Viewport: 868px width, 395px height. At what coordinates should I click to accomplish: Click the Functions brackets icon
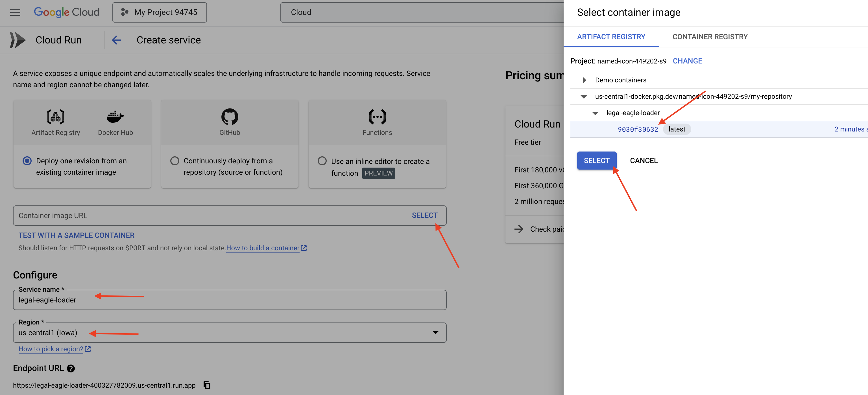coord(377,117)
